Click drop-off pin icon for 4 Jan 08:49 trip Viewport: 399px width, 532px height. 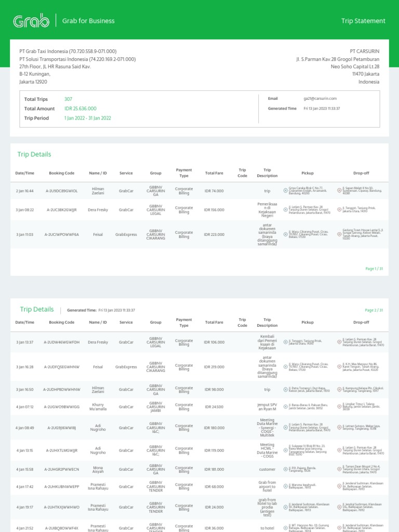point(339,428)
